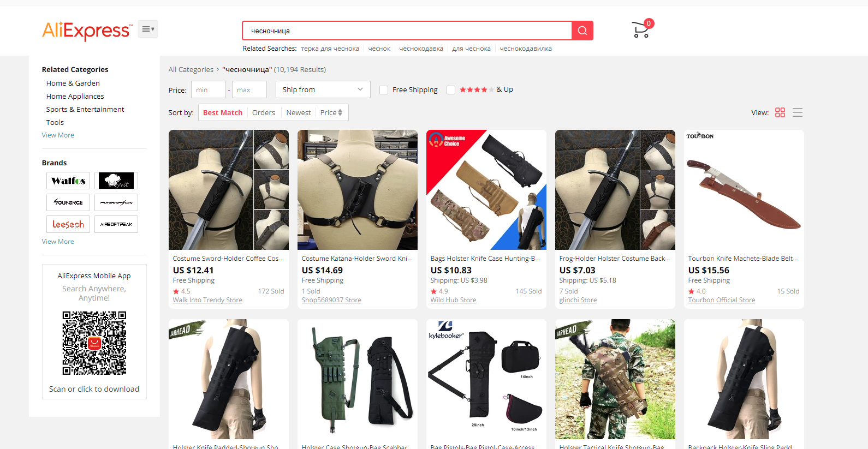Open Backpack Holster-Knife Sling product image
868x449 pixels.
pos(744,379)
